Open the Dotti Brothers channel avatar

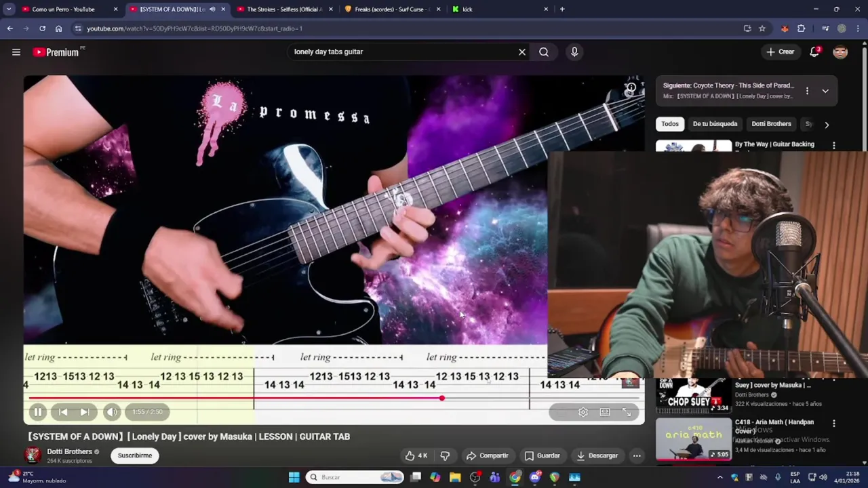32,455
